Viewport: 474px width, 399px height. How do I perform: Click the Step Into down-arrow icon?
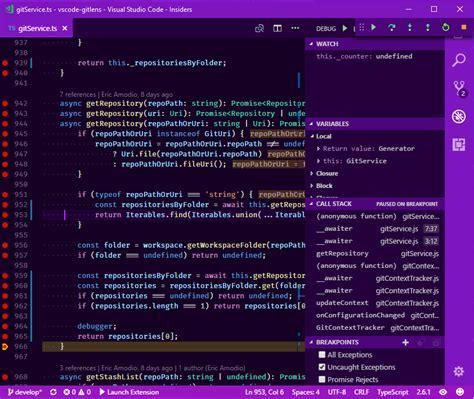(410, 27)
